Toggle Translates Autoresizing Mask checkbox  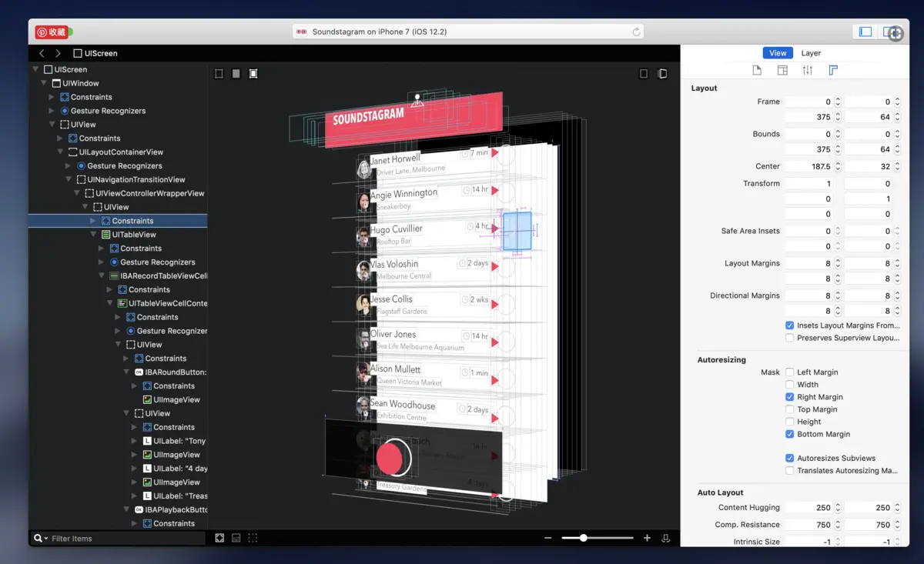pyautogui.click(x=789, y=470)
